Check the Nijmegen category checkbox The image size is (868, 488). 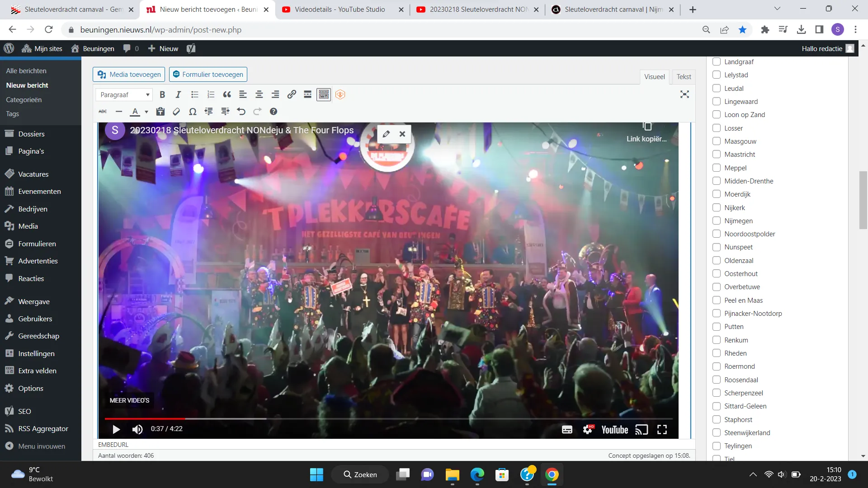pyautogui.click(x=717, y=221)
